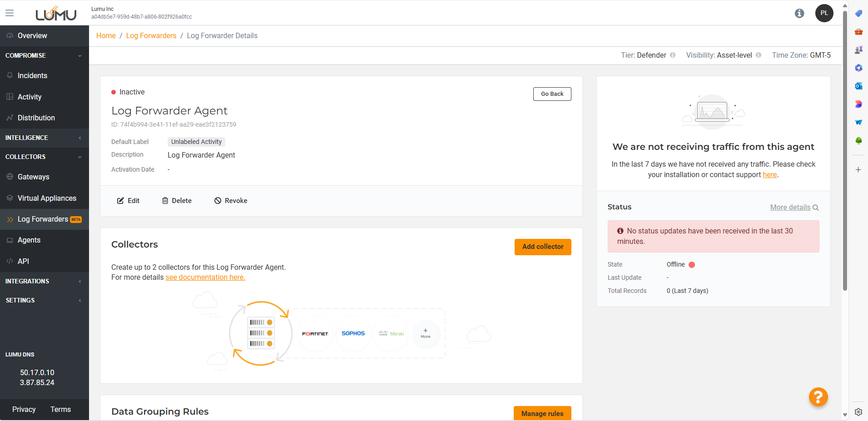Click the Add collector button

(542, 247)
